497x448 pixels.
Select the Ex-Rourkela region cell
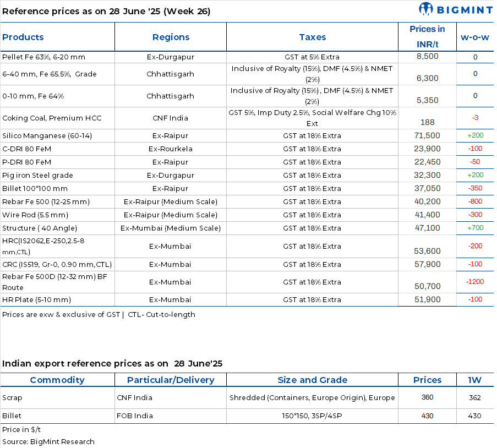(x=171, y=149)
